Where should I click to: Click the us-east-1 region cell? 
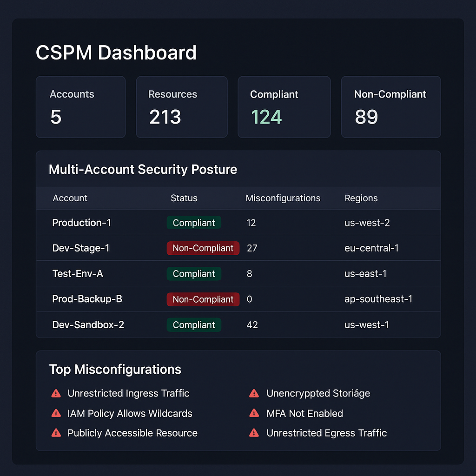(x=365, y=273)
